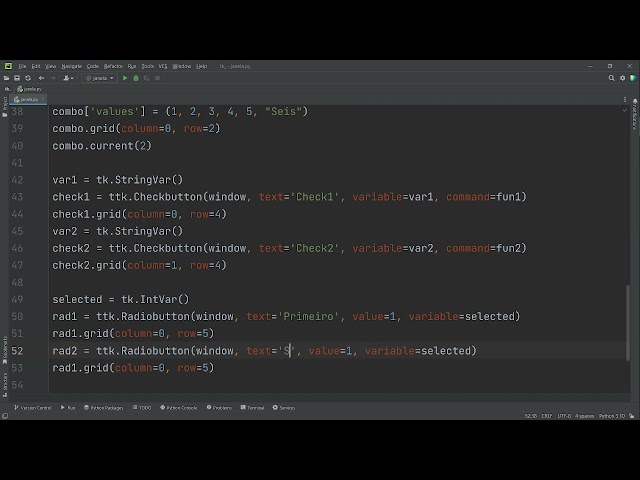Image resolution: width=640 pixels, height=480 pixels.
Task: Click the 4 spaces indent setting
Action: coord(584,416)
